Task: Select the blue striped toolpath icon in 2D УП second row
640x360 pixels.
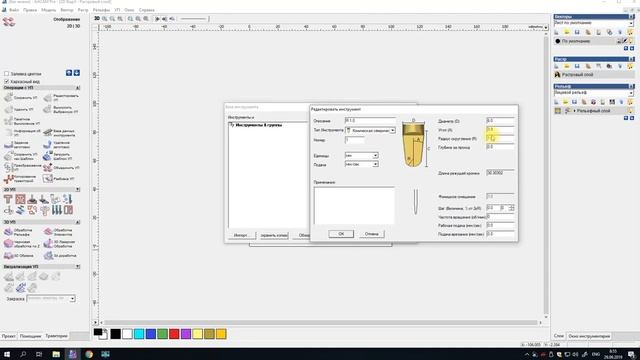Action: point(20,210)
